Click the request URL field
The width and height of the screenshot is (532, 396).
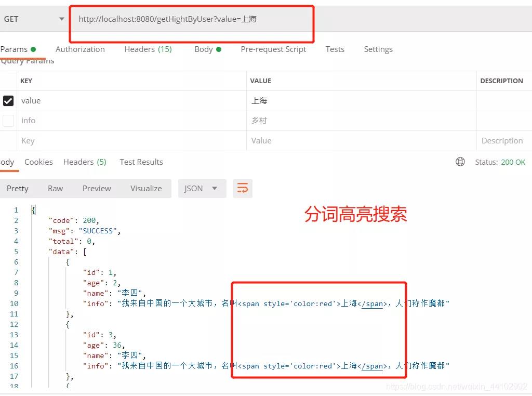click(192, 19)
